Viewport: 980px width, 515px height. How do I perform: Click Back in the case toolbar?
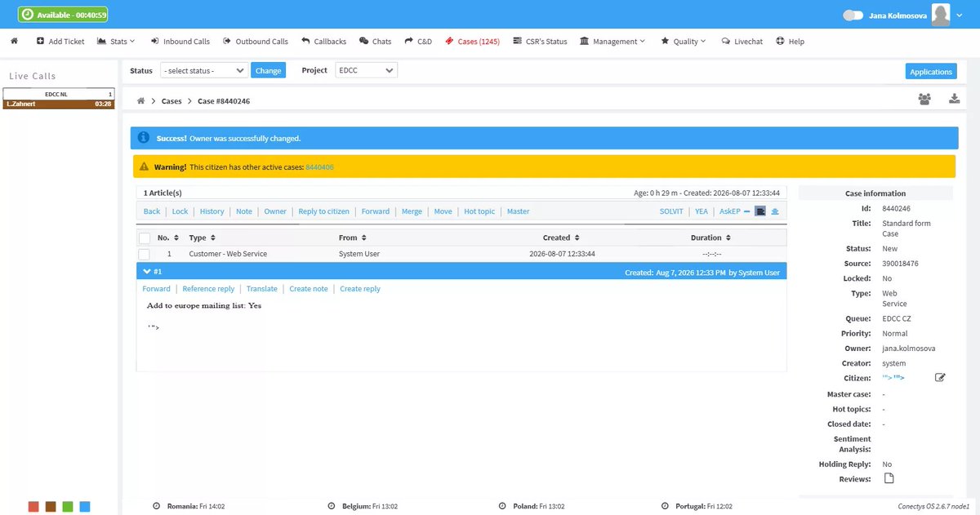152,211
